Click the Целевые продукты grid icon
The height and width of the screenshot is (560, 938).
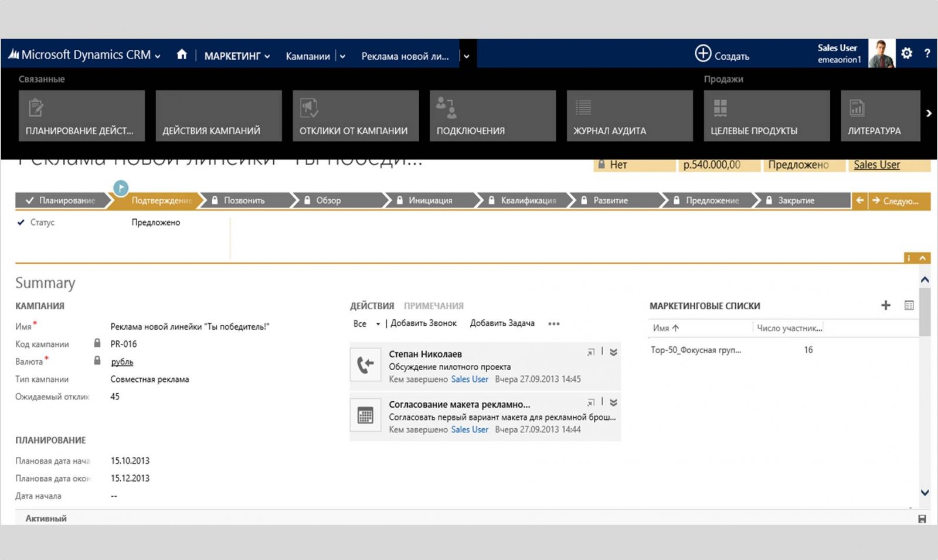click(720, 107)
